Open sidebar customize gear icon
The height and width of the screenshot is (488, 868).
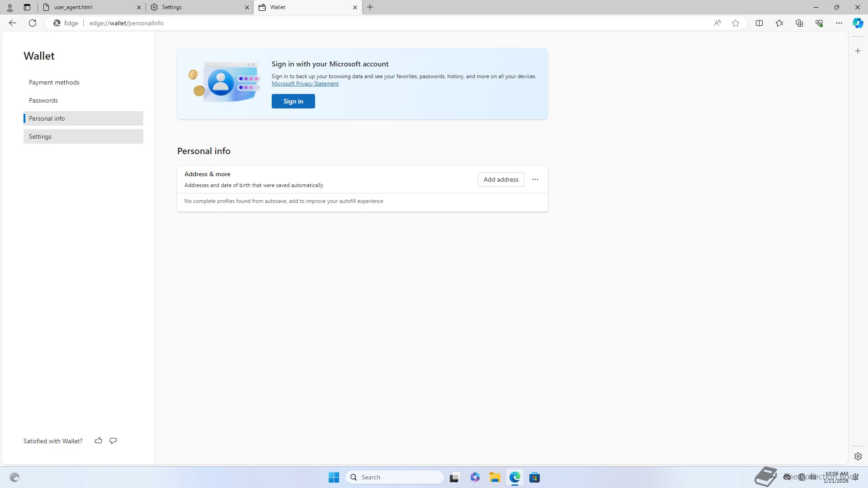coord(858,456)
